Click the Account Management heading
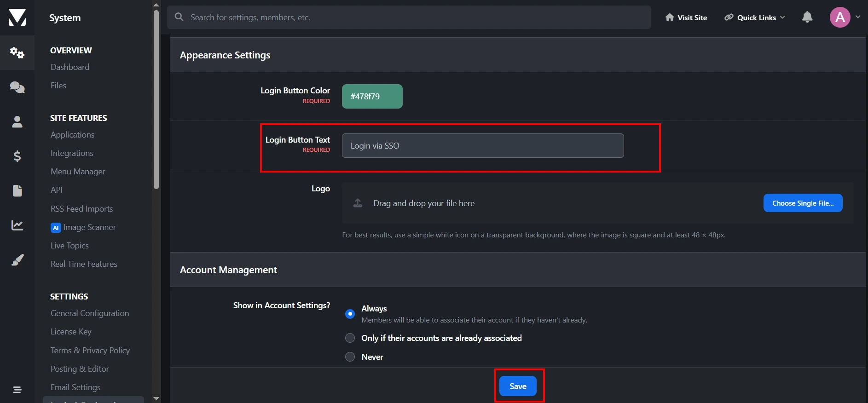Image resolution: width=868 pixels, height=403 pixels. tap(228, 270)
